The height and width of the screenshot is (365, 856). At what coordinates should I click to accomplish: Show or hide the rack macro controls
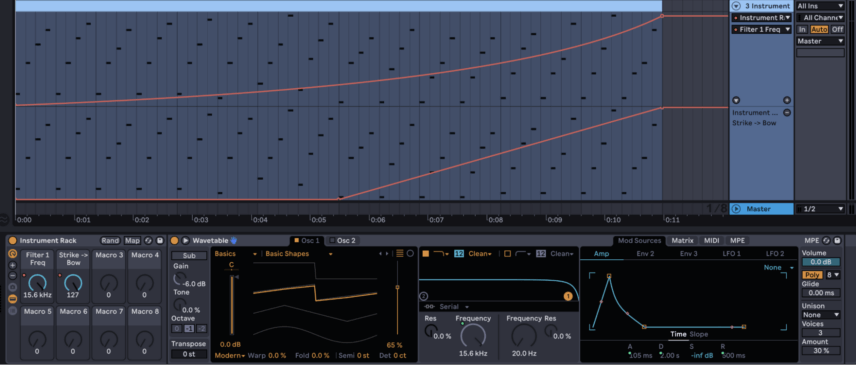tap(13, 254)
